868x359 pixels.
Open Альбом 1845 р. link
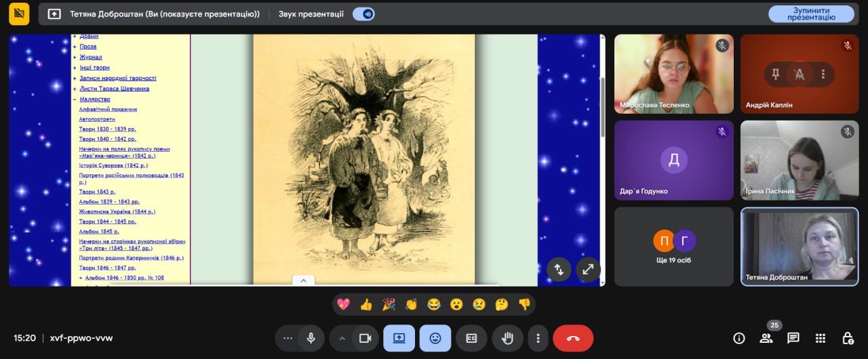[99, 232]
